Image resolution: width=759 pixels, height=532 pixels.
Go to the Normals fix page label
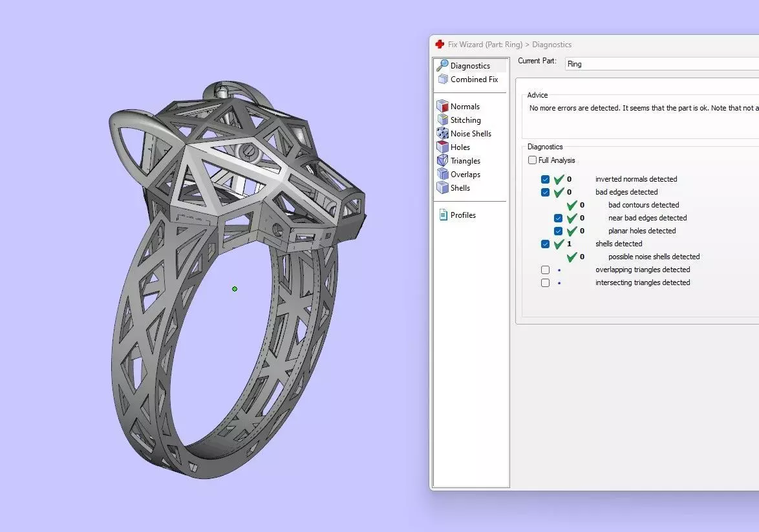click(x=465, y=107)
